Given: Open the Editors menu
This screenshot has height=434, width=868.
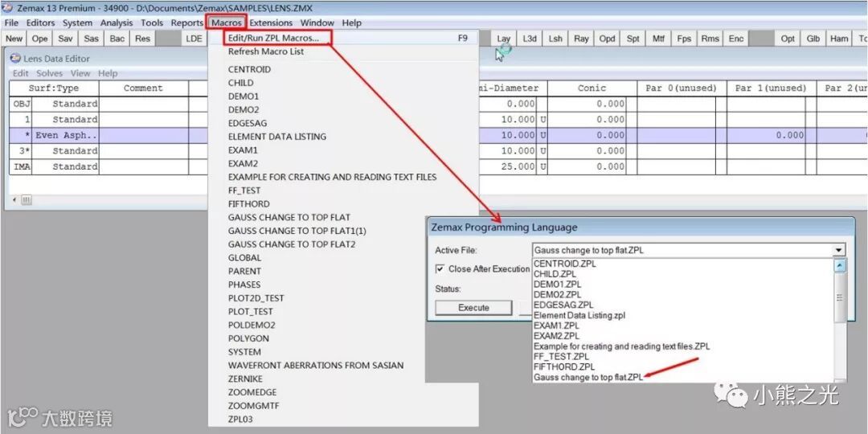Looking at the screenshot, I should [x=40, y=23].
